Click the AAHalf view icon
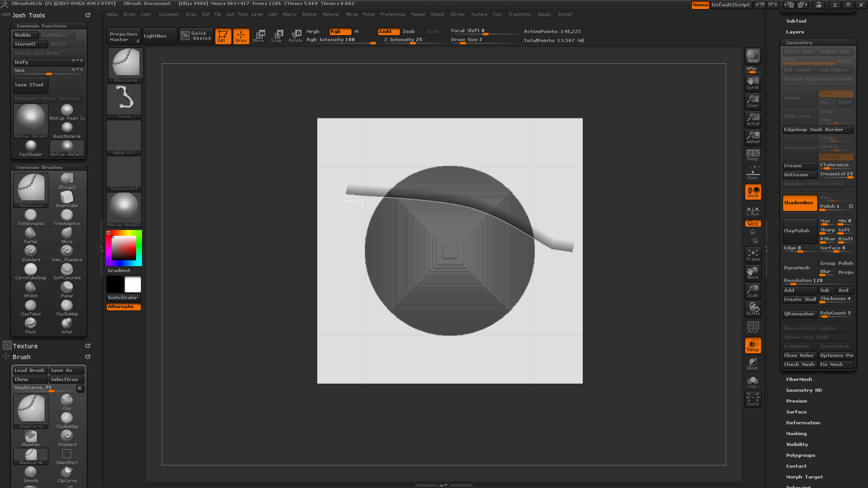Screen dimensions: 868x488 pyautogui.click(x=753, y=137)
